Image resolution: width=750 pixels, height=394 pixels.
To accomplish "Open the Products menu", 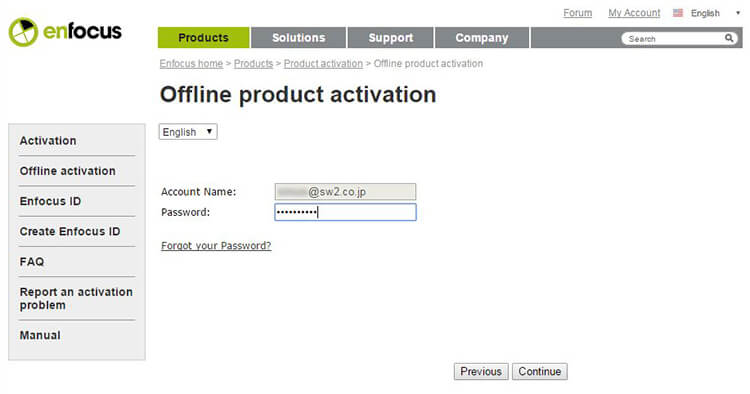I will [203, 38].
